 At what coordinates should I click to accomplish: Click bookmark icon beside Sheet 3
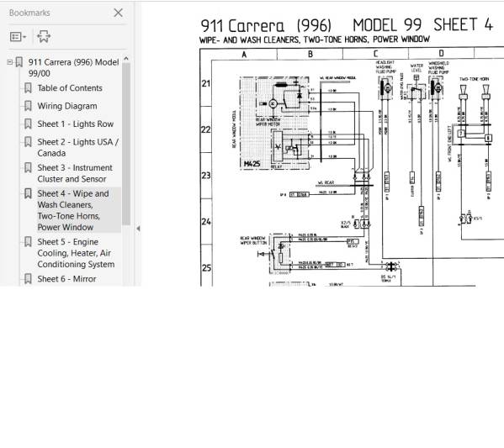point(28,167)
